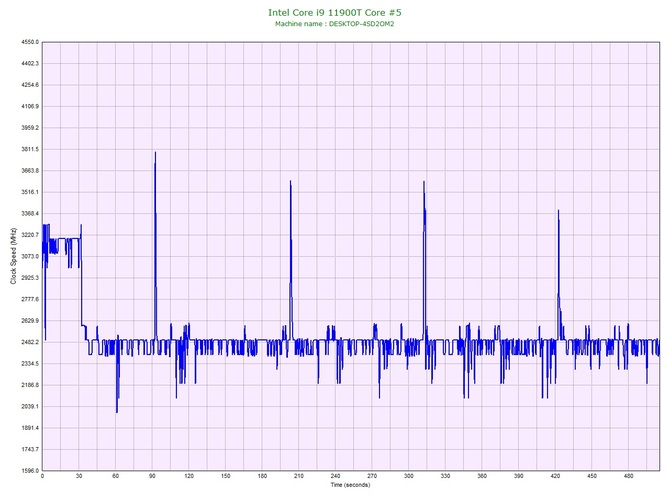Image resolution: width=670 pixels, height=502 pixels.
Task: Click the 3959.2 value on the y-axis
Action: click(30, 128)
